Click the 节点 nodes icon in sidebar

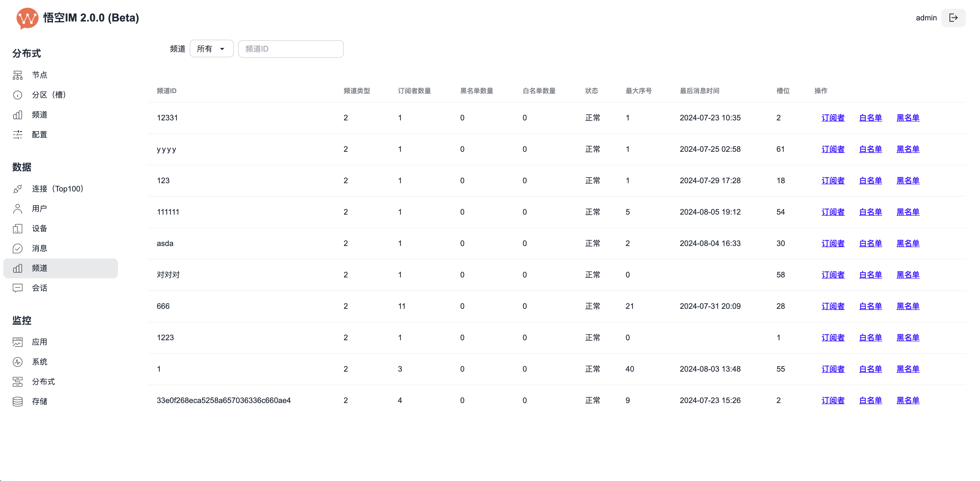18,75
